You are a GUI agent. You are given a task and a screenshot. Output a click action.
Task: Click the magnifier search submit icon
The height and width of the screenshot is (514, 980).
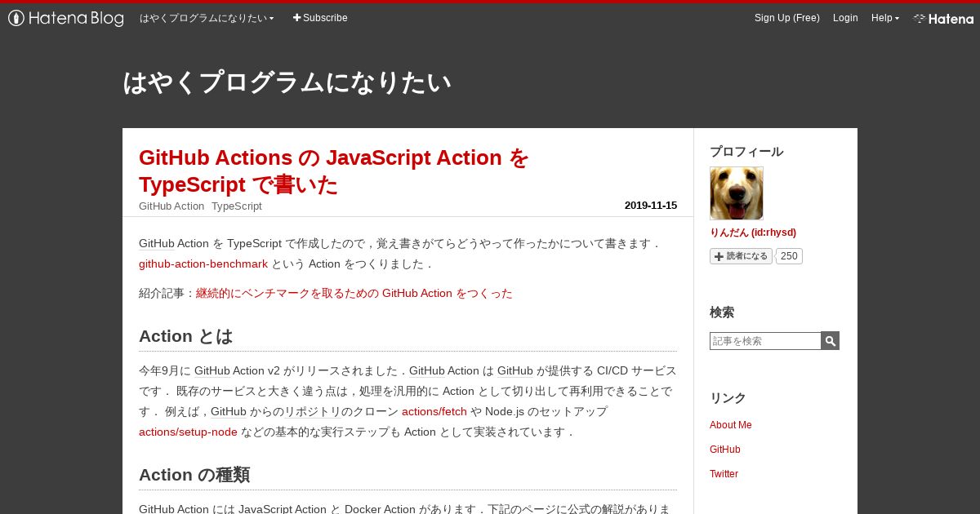pos(831,341)
